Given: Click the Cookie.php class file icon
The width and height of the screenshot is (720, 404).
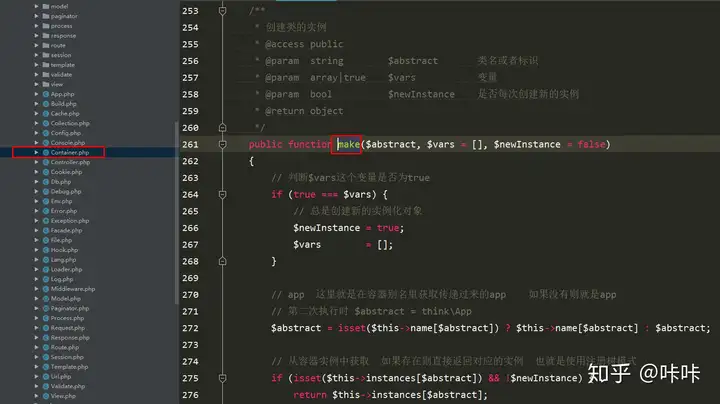Looking at the screenshot, I should click(46, 172).
